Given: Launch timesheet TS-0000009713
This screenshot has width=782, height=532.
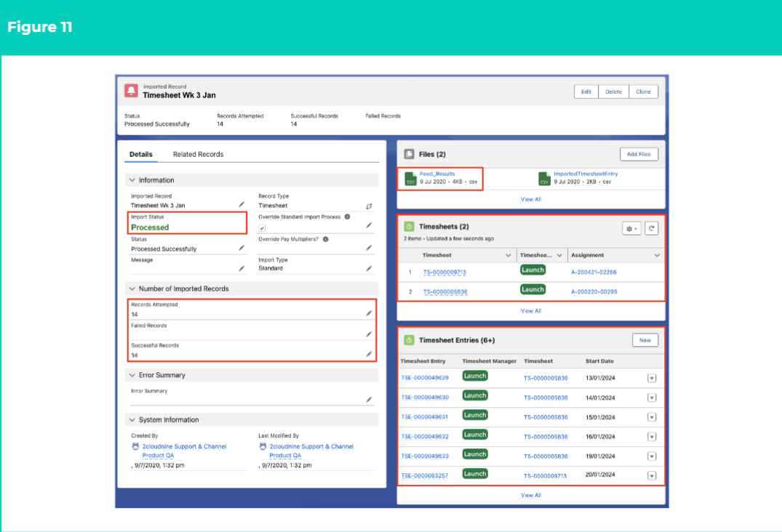Looking at the screenshot, I should 532,270.
